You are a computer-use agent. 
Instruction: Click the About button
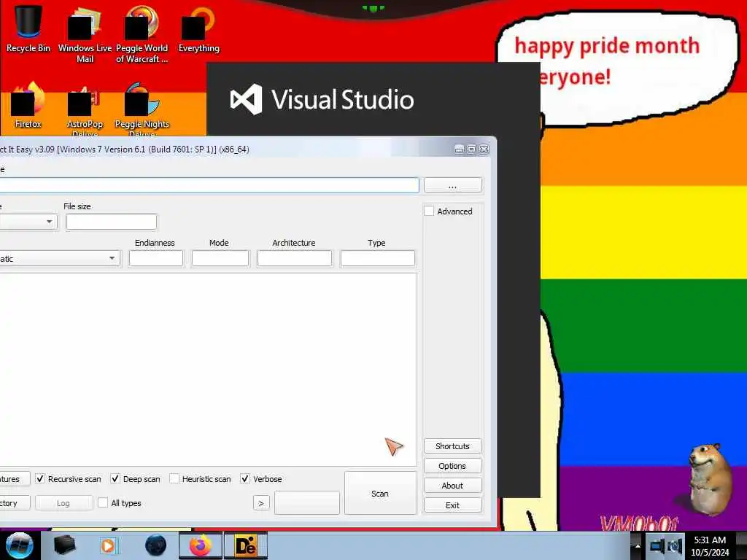click(452, 485)
